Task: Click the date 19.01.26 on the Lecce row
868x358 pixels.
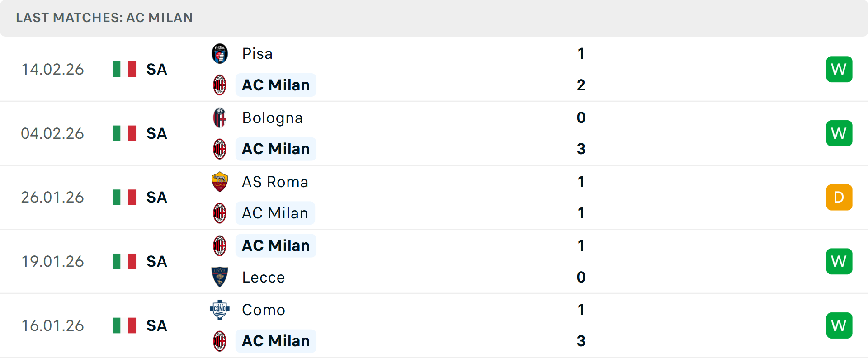Action: click(52, 261)
